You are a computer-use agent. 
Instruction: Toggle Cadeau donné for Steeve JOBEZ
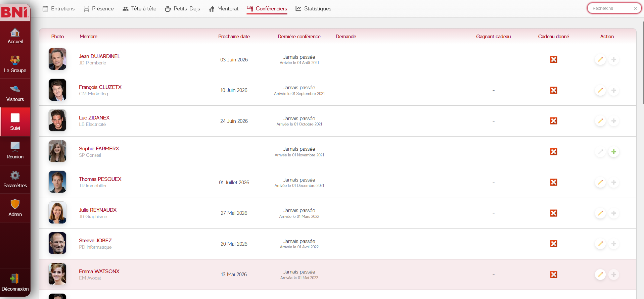[x=554, y=244]
